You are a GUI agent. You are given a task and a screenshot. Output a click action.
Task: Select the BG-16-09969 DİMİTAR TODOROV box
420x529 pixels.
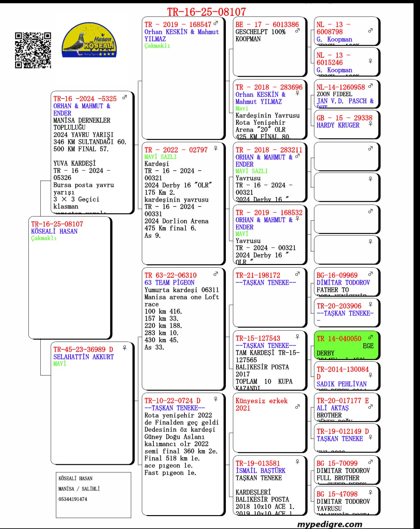pyautogui.click(x=346, y=282)
